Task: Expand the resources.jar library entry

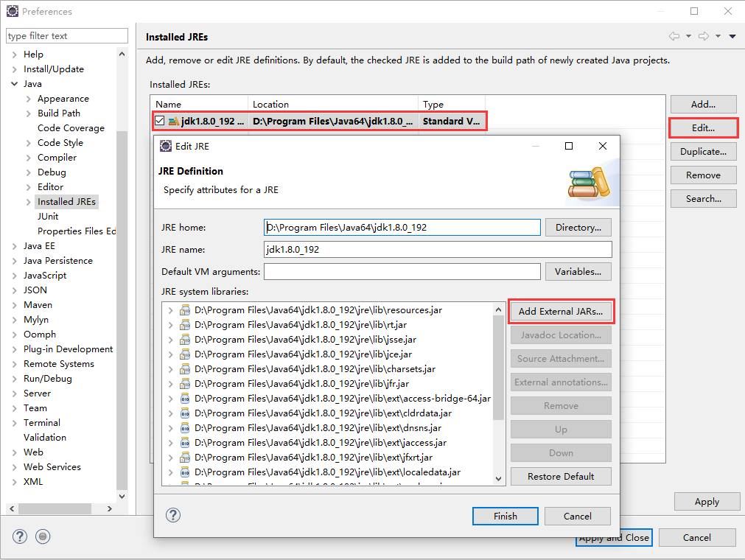Action: [171, 310]
